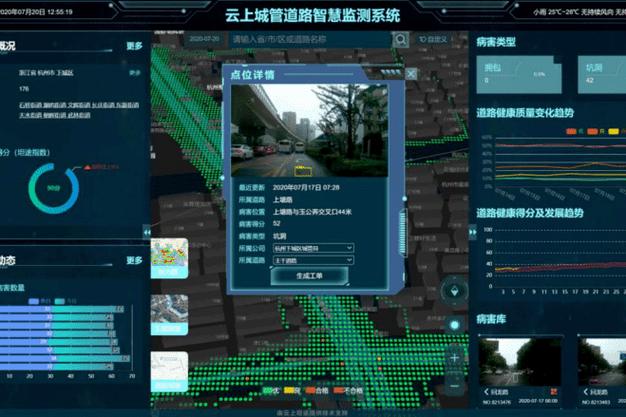Click back chevron on second 病害库 card
Screen dimensions: 626x417
point(586,391)
